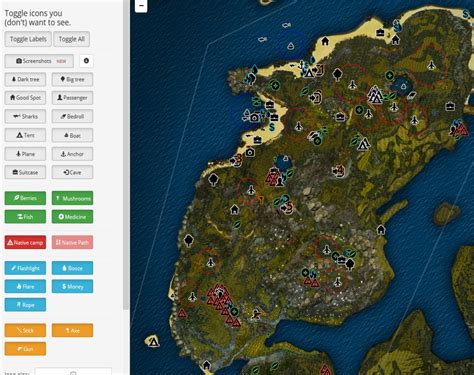Click the white tent marker south of the tent cluster
This screenshot has width=474, height=375.
pos(364,144)
